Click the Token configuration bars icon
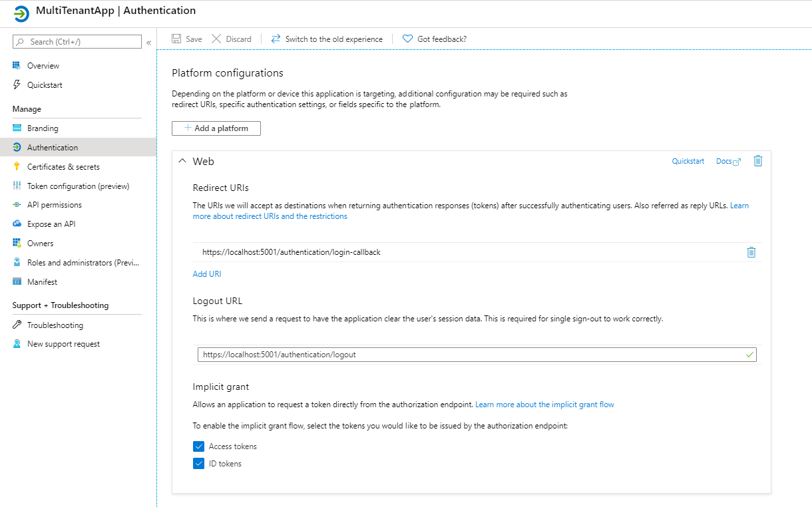The image size is (812, 507). (17, 186)
